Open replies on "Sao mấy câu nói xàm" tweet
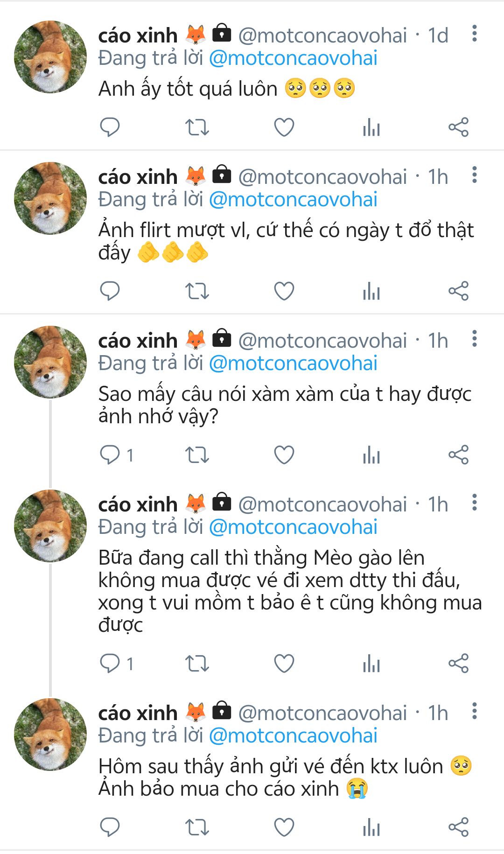The height and width of the screenshot is (854, 504). 110,455
